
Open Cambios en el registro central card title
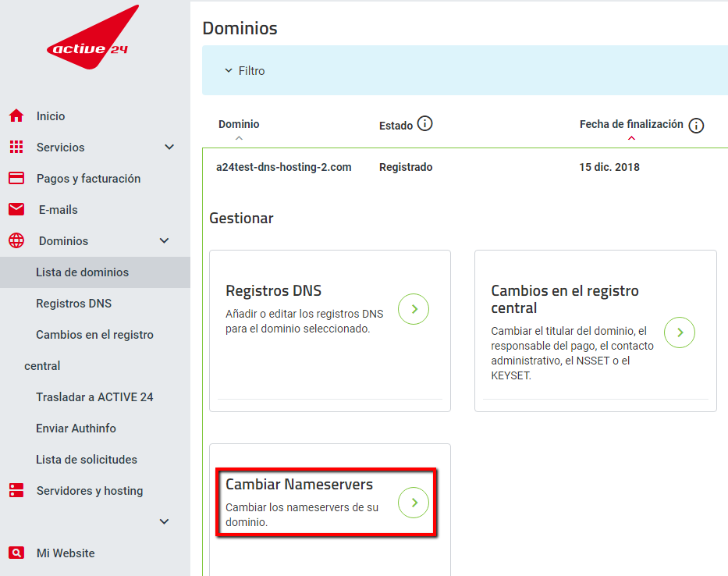(x=565, y=299)
